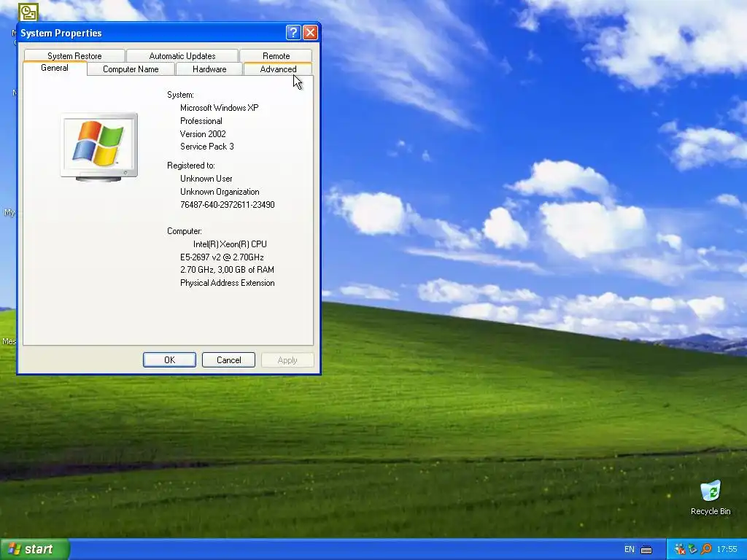Click the System: section label
The width and height of the screenshot is (747, 560).
180,95
